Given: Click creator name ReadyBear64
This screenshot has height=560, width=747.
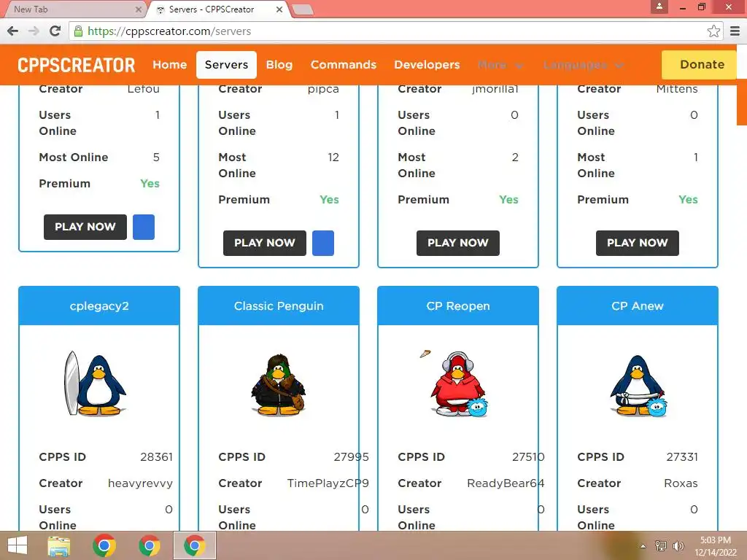Looking at the screenshot, I should [506, 483].
